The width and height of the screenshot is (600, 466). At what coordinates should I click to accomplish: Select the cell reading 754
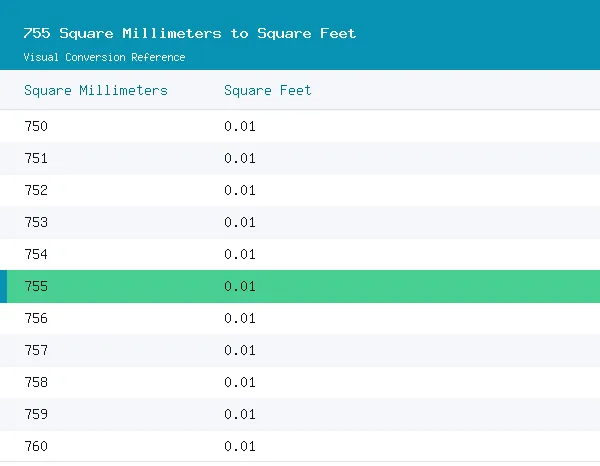pos(36,254)
